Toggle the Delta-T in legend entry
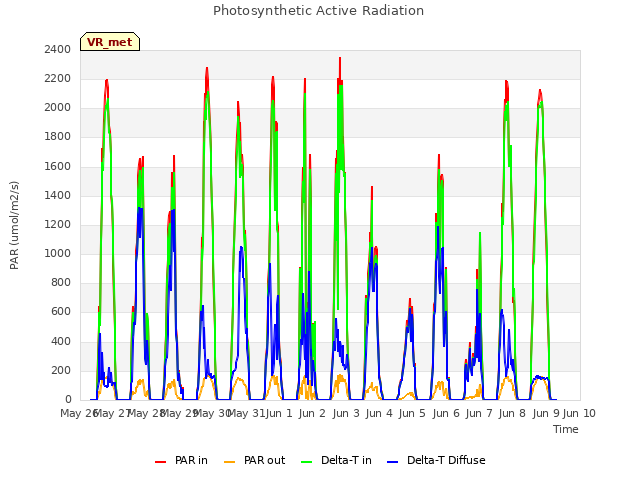Screen dimensions: 640x480 pos(336,460)
